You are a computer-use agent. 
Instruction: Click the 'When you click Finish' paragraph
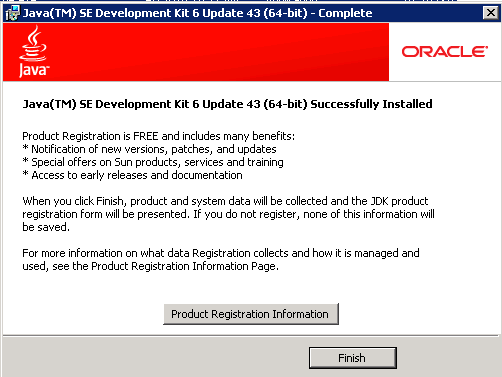[x=228, y=214]
